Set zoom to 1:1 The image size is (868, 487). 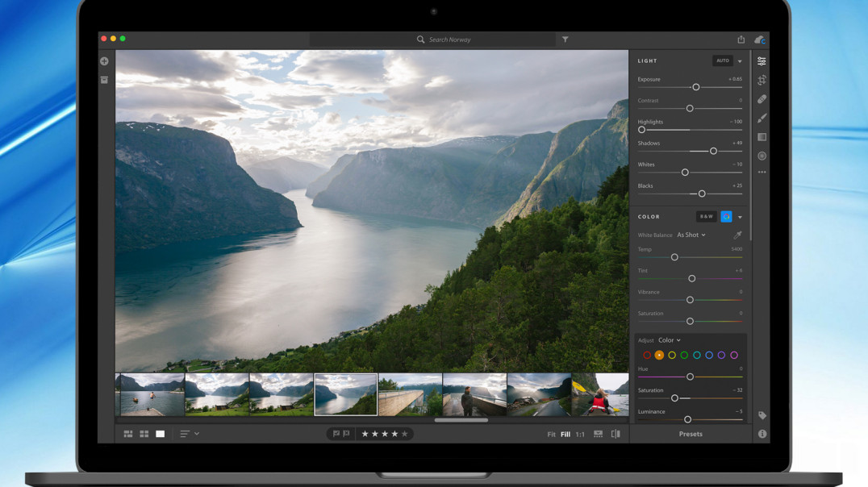[579, 435]
